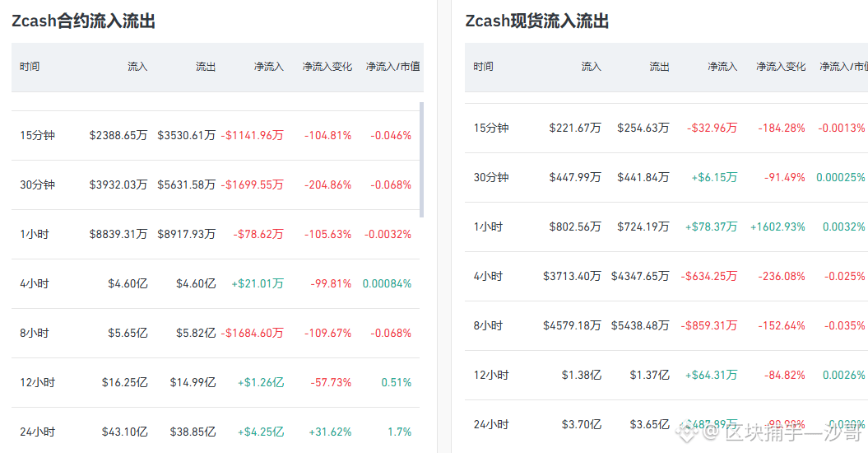Sort contracts table by 净流入 header
Viewport: 868px width, 453px height.
(268, 67)
